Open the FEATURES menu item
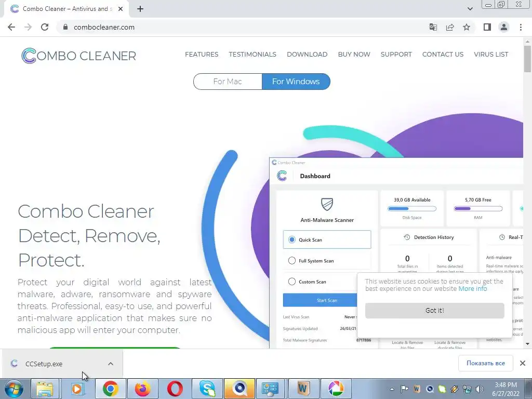 [202, 54]
